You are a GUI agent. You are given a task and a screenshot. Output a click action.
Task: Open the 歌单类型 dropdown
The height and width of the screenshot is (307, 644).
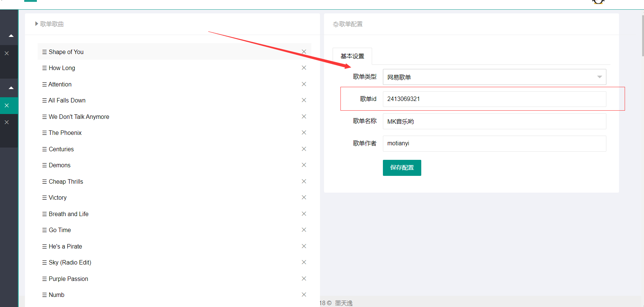pyautogui.click(x=494, y=77)
